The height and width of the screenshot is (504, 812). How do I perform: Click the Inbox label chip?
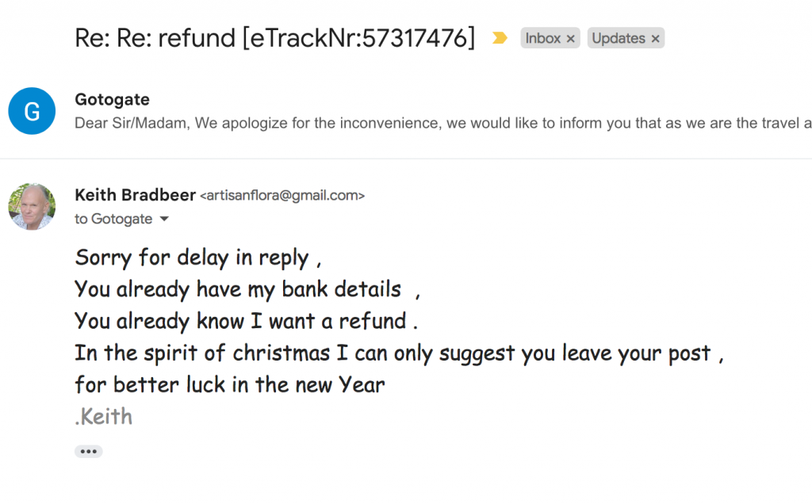(543, 38)
